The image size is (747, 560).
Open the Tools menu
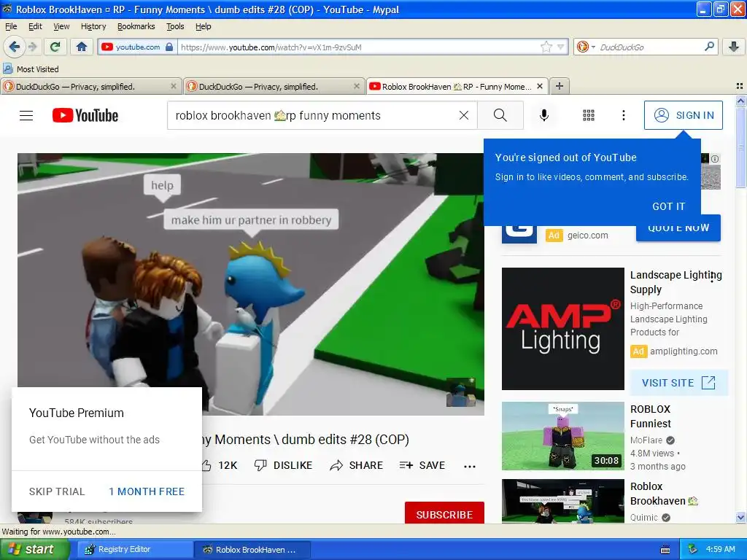pos(175,27)
